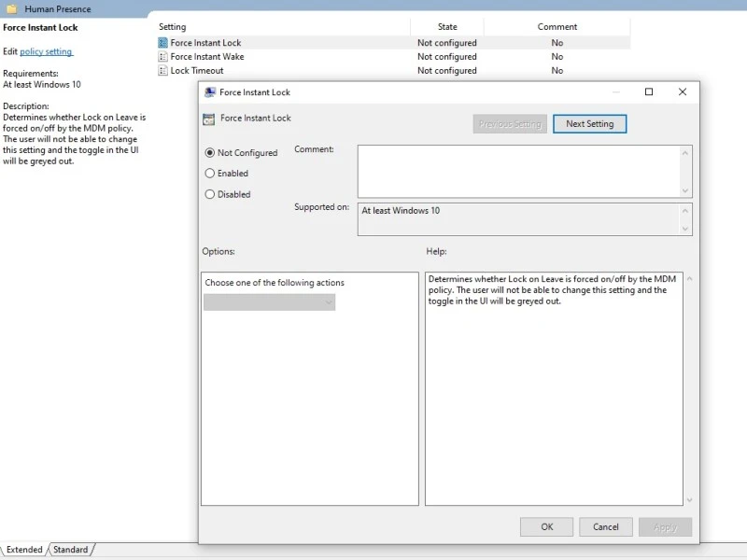
Task: Switch to the Standard tab
Action: pos(71,550)
